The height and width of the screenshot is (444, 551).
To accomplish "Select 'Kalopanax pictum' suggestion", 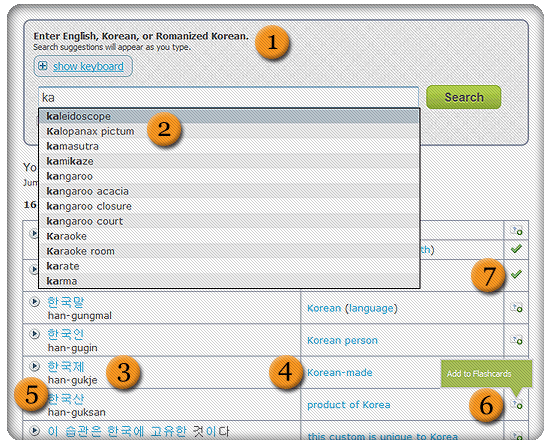I will (229, 131).
